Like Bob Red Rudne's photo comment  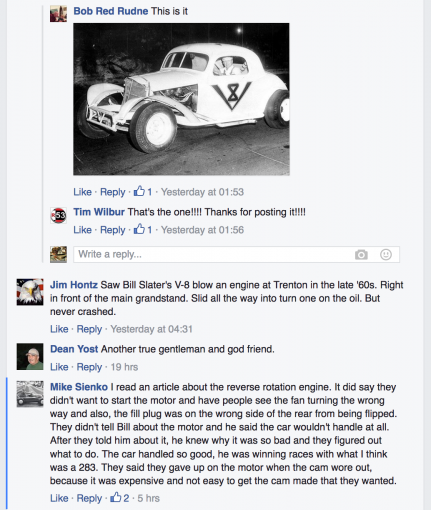(82, 192)
